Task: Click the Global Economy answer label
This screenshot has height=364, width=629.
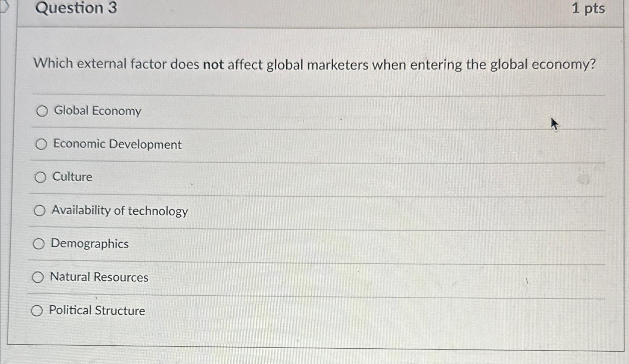Action: [x=97, y=111]
